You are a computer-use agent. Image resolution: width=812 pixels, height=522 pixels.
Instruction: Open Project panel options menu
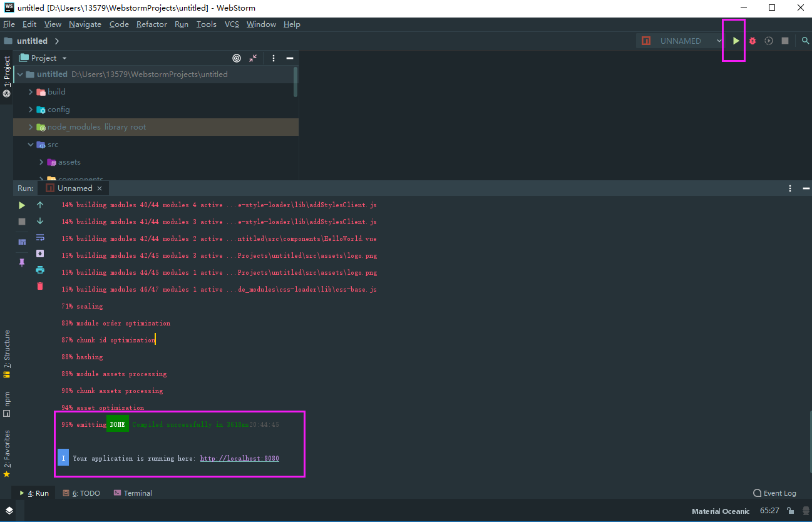274,58
